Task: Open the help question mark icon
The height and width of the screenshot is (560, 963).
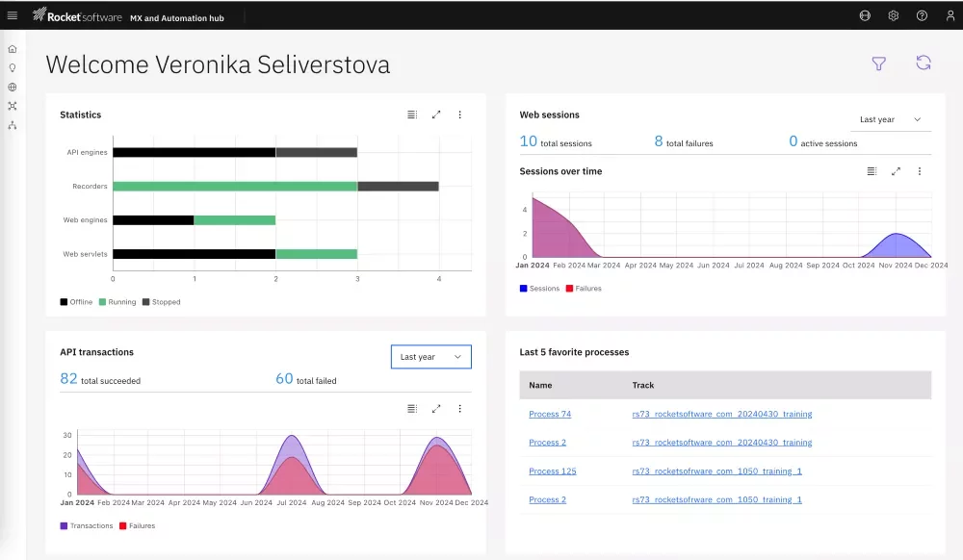Action: (x=922, y=15)
